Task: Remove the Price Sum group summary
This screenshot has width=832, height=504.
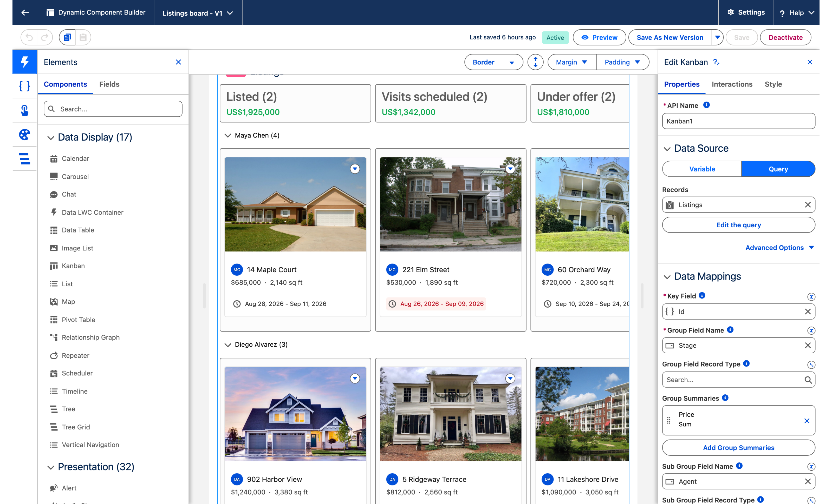Action: pos(807,421)
